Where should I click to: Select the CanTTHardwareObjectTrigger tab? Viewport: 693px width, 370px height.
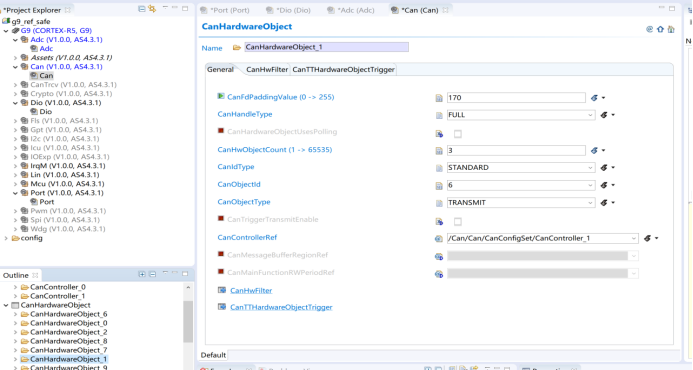tap(343, 69)
